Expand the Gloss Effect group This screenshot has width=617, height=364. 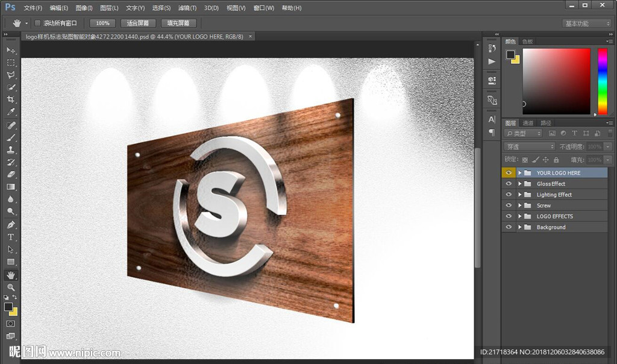[x=520, y=184]
